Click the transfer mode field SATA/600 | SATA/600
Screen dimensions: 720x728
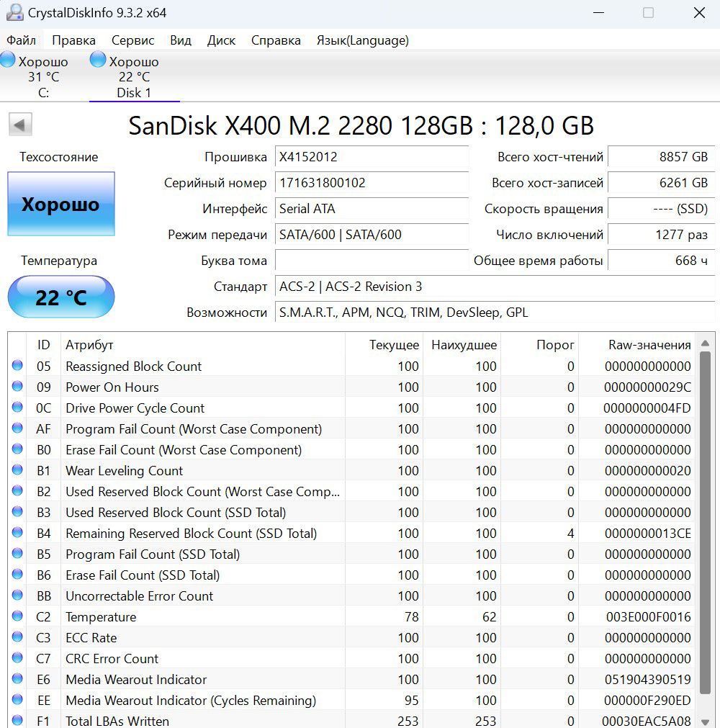[372, 235]
